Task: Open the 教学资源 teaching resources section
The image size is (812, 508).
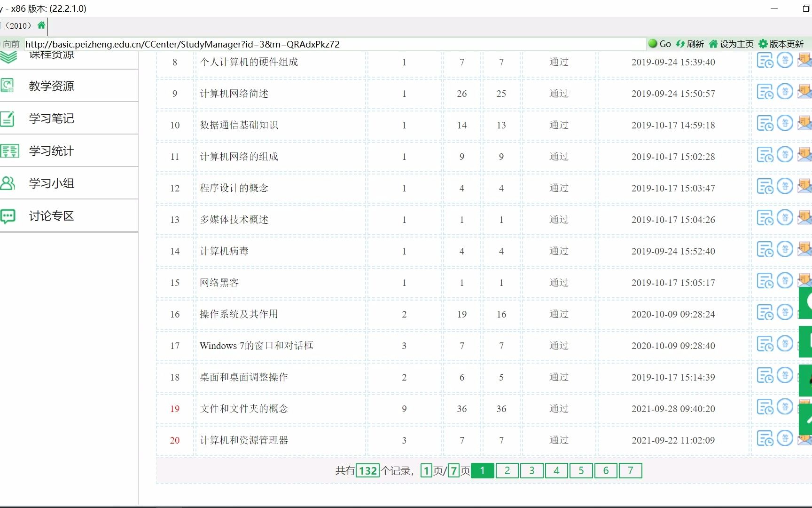Action: (x=51, y=86)
